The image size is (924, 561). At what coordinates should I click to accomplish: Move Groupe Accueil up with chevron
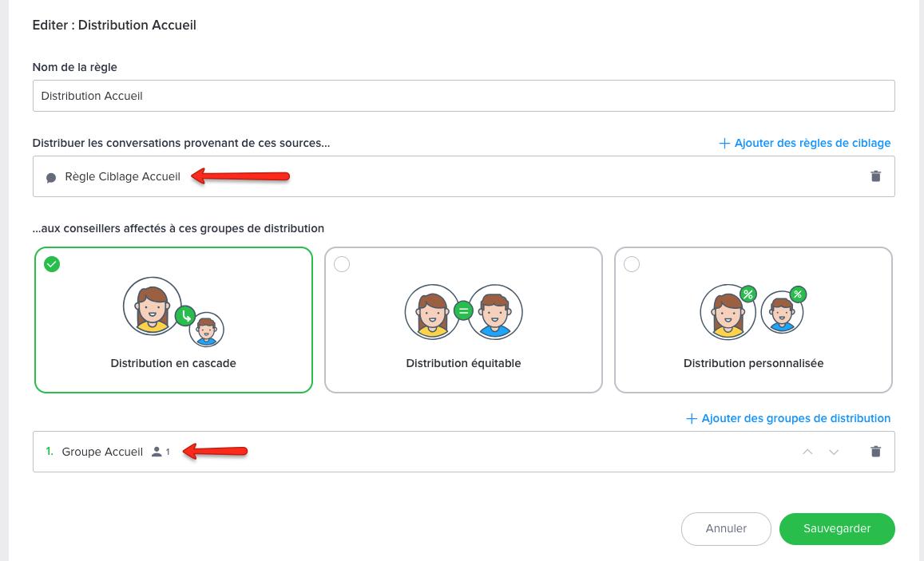point(807,452)
